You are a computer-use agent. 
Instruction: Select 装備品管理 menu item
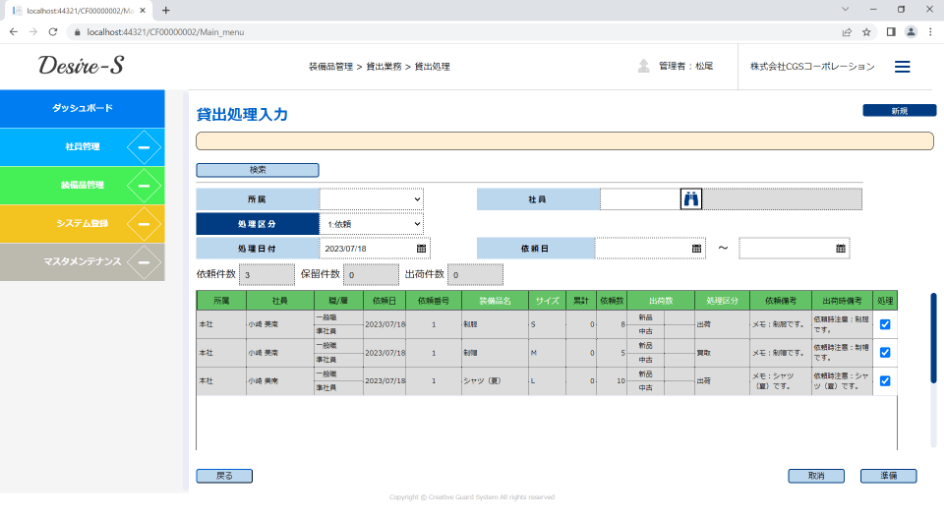[x=82, y=186]
